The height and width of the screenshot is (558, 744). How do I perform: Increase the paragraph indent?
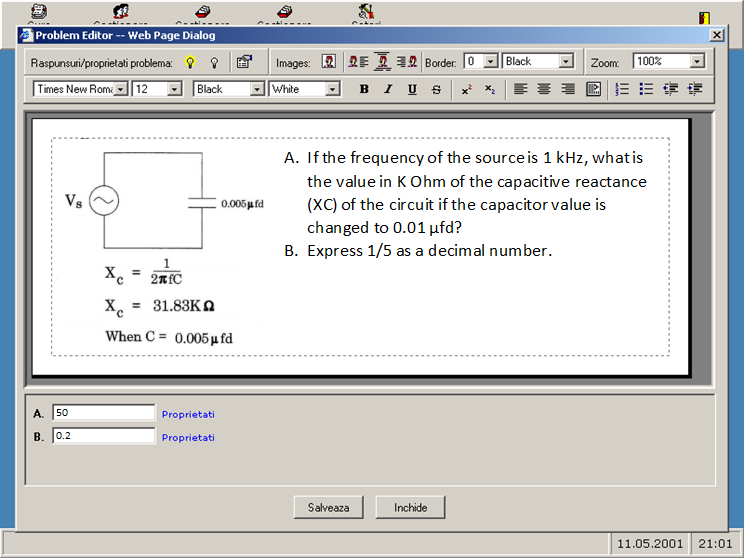click(x=695, y=89)
